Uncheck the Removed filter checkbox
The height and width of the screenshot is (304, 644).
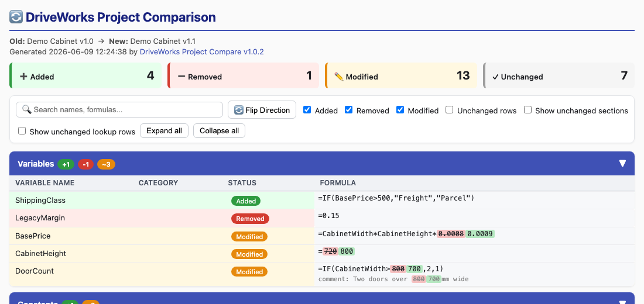click(348, 109)
